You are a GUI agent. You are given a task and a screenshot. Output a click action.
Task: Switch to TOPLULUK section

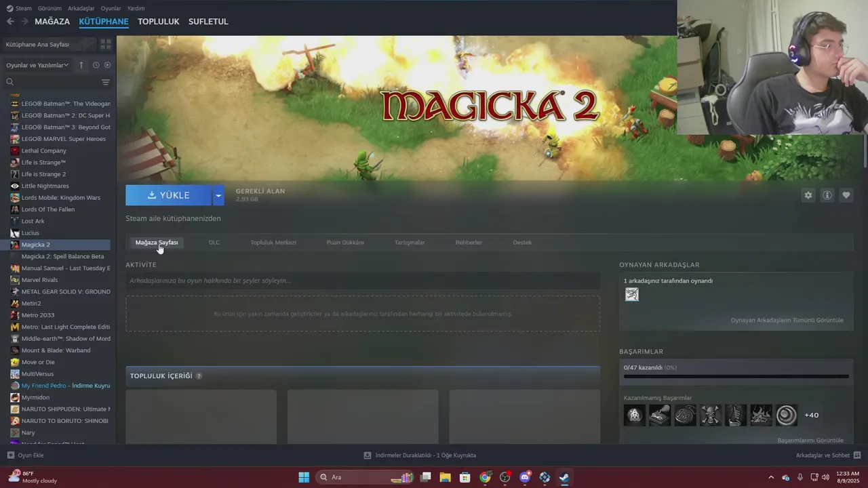[x=158, y=22]
